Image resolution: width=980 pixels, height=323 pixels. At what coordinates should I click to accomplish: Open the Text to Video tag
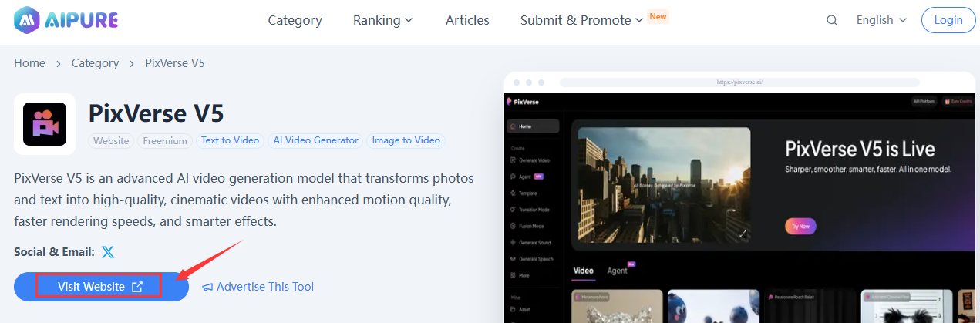tap(230, 140)
